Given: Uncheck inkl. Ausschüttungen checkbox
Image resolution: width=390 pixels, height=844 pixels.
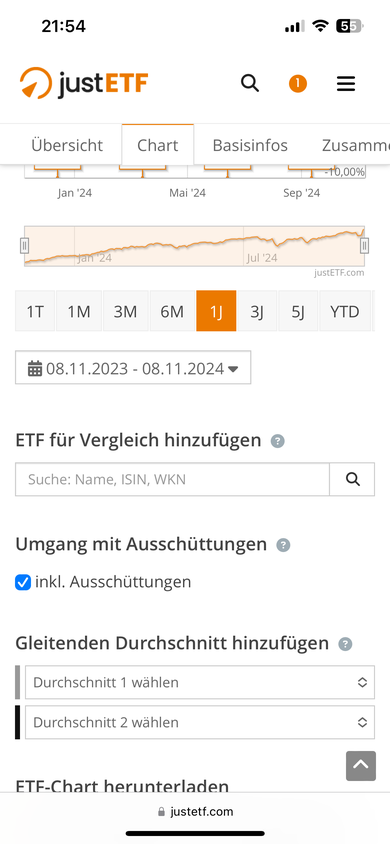Looking at the screenshot, I should (23, 582).
